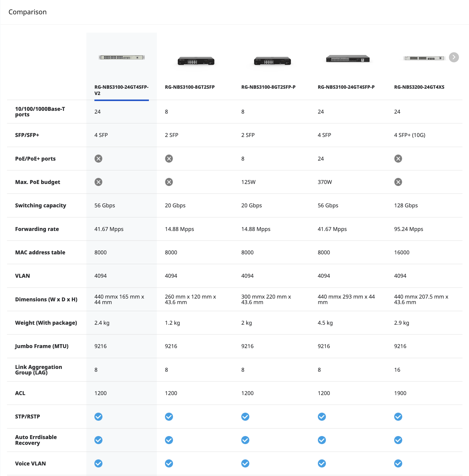Open the RG-NBS3100-8GT2SFP switch image

(x=196, y=61)
